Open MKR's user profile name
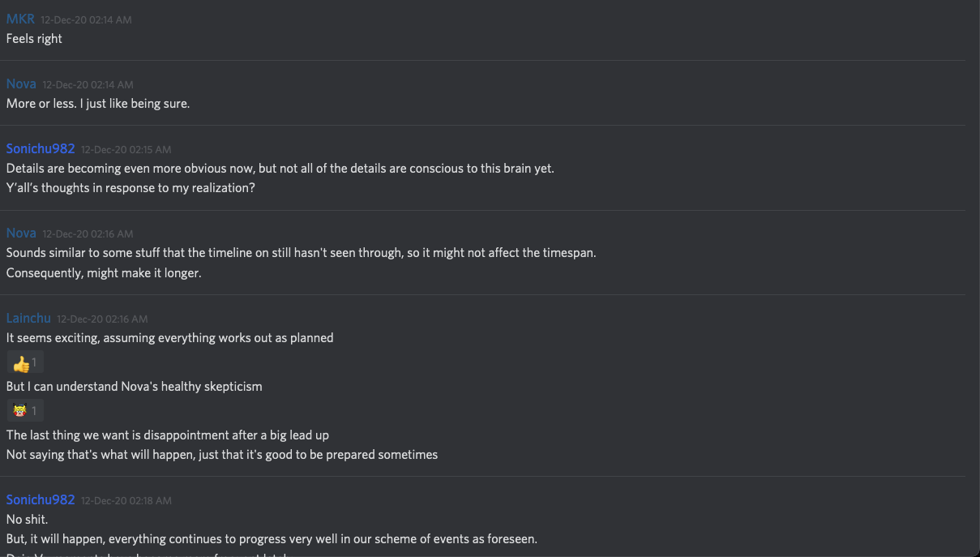This screenshot has height=557, width=980. pos(20,19)
